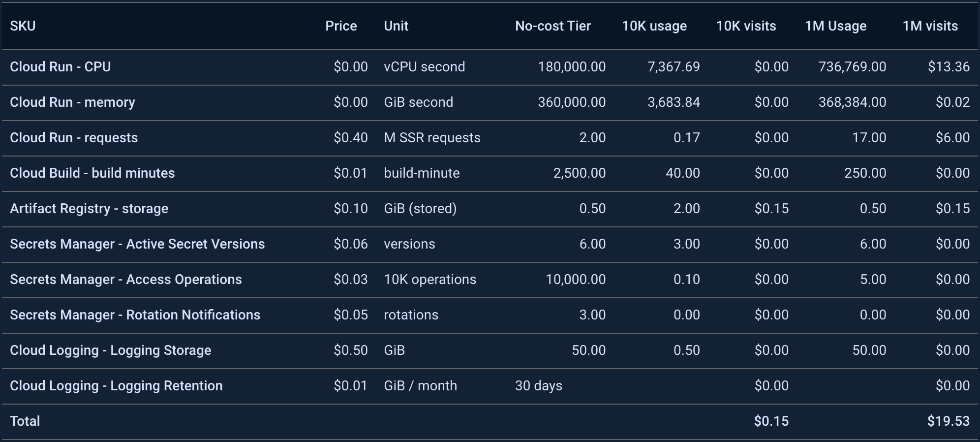Select the Cloud Run - memory row label

tap(72, 102)
